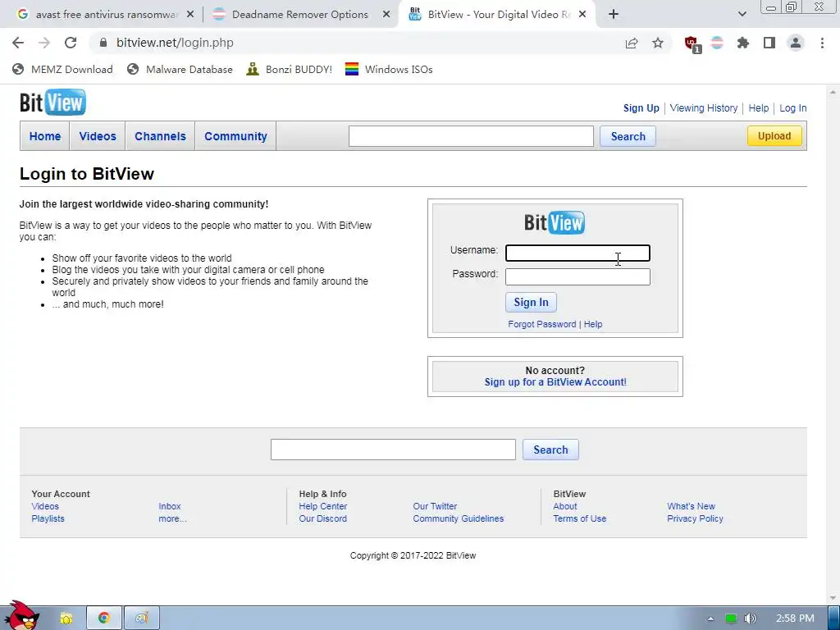Open Chrome three-dot menu
840x630 pixels.
[x=822, y=43]
